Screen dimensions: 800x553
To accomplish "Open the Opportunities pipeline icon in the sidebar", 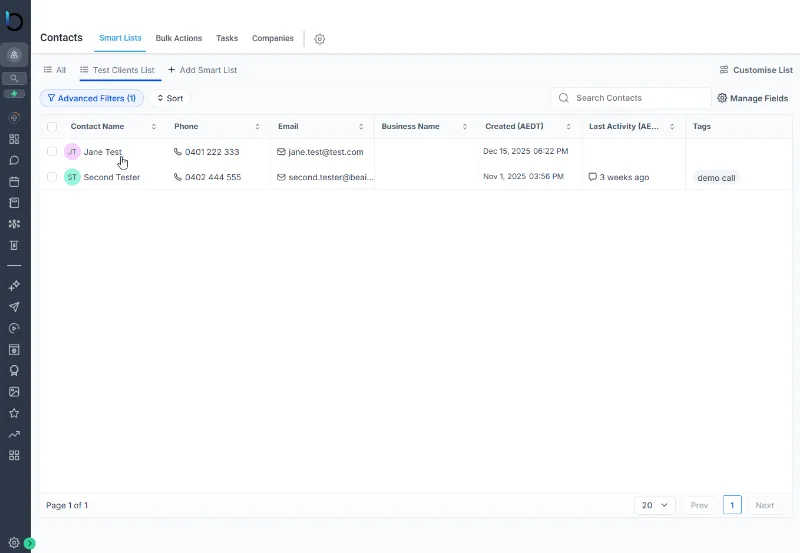I will pos(14,224).
